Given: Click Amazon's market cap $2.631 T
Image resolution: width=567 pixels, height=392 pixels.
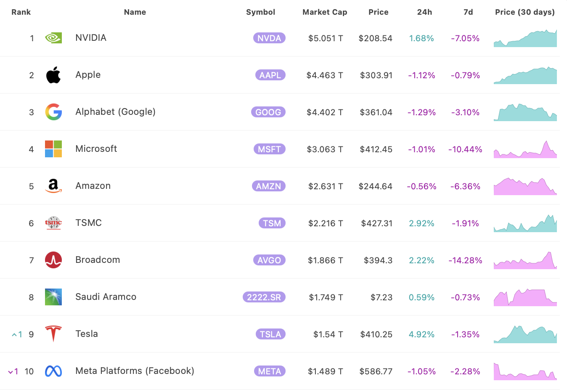Looking at the screenshot, I should click(326, 186).
